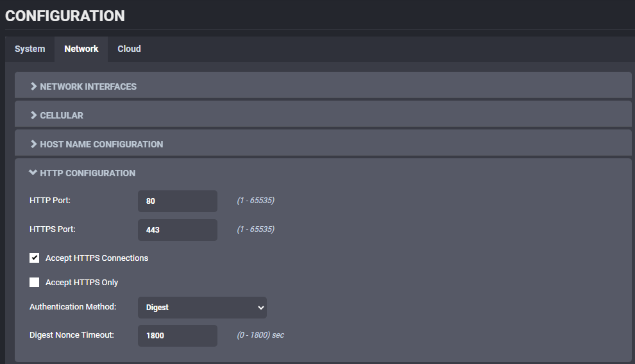Screen dimensions: 635x364
Task: Uncheck Accept HTTPS Connections checkbox
Action: [x=35, y=258]
